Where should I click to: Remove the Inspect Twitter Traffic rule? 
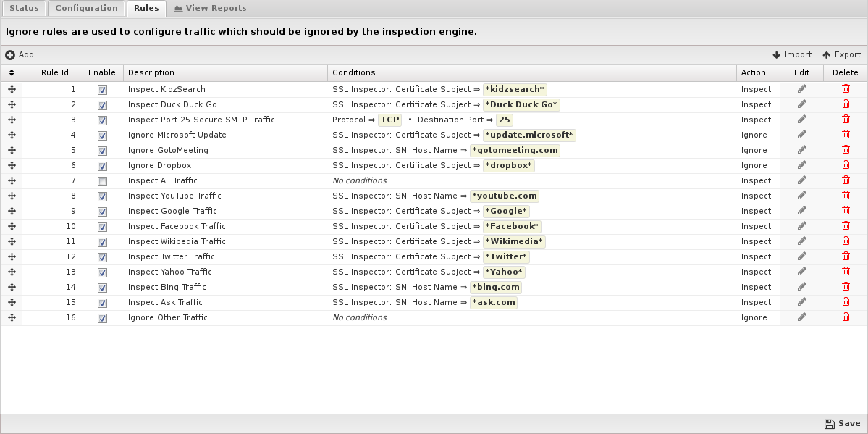846,256
